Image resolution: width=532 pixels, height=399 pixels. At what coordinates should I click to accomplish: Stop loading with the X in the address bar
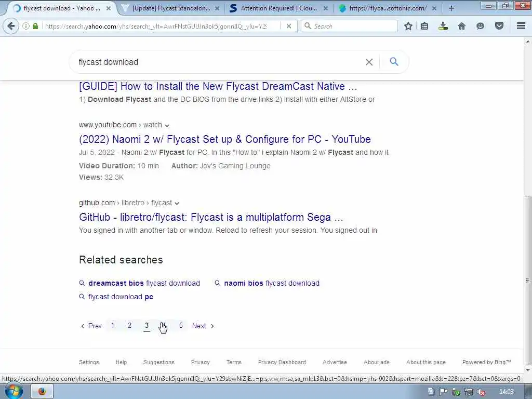[x=289, y=26]
